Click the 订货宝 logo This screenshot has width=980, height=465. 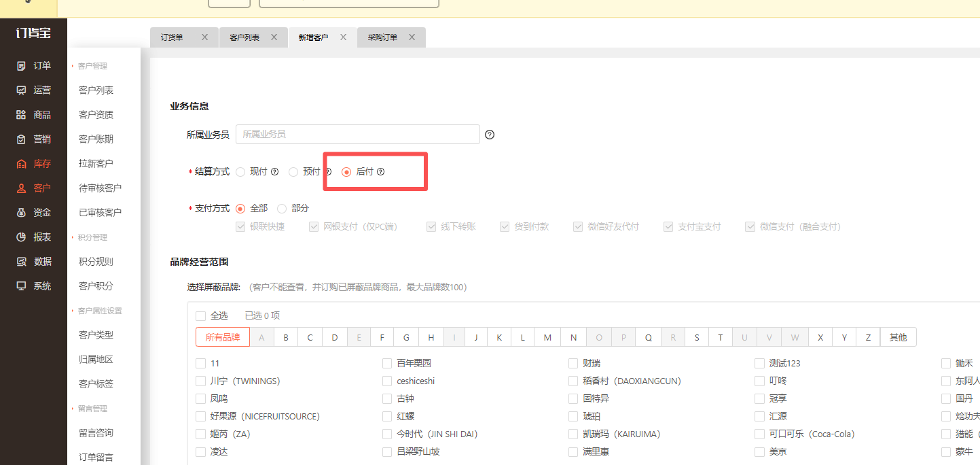[x=33, y=33]
